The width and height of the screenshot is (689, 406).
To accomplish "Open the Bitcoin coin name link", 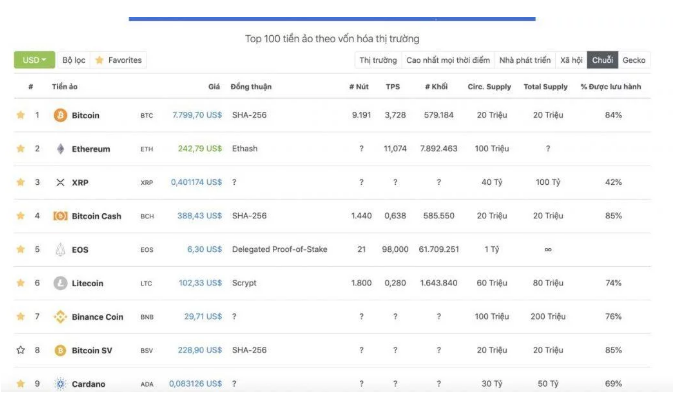I will pyautogui.click(x=86, y=115).
